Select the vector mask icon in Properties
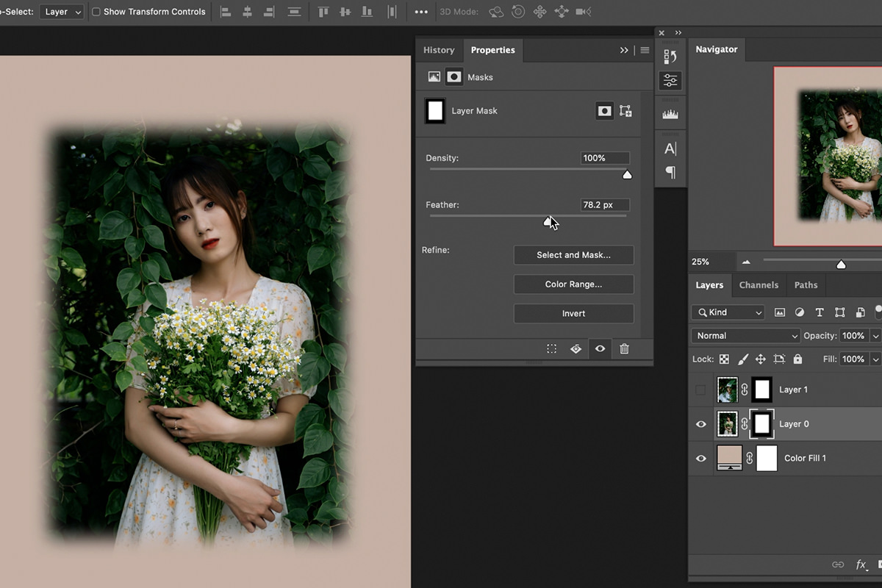 tap(625, 111)
